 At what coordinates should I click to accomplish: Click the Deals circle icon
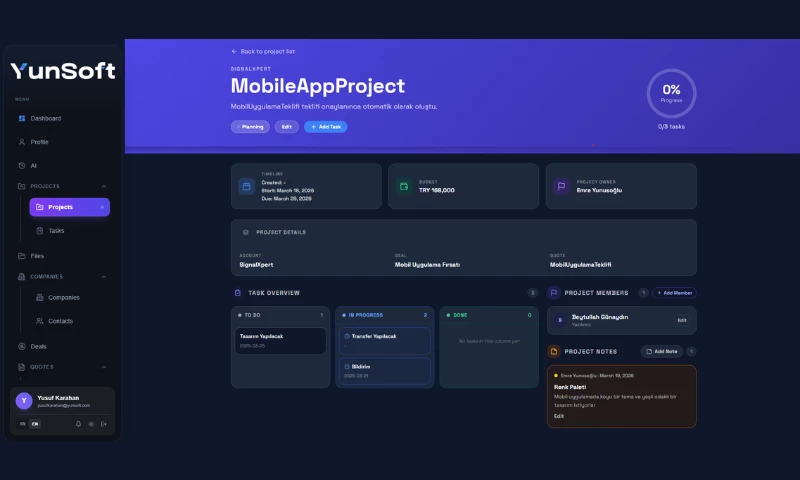click(21, 346)
